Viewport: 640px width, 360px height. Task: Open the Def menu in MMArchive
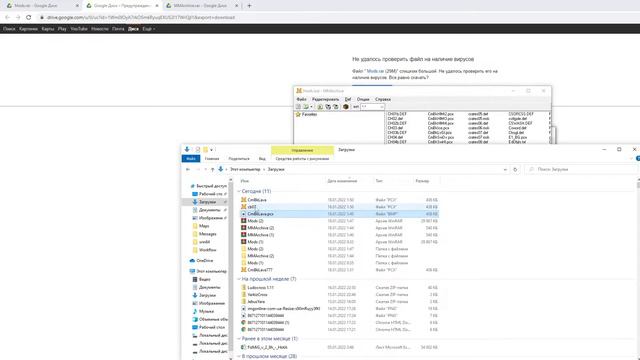coord(348,99)
